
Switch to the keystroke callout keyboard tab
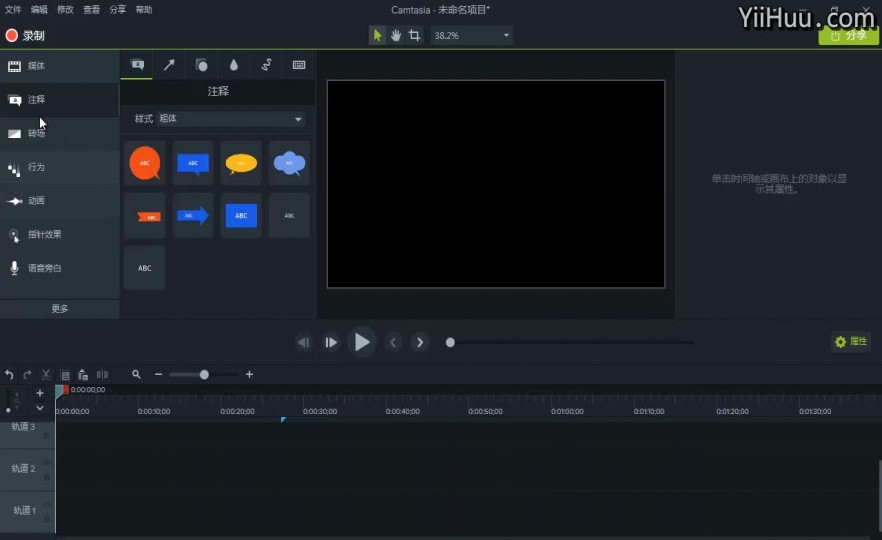click(x=299, y=65)
